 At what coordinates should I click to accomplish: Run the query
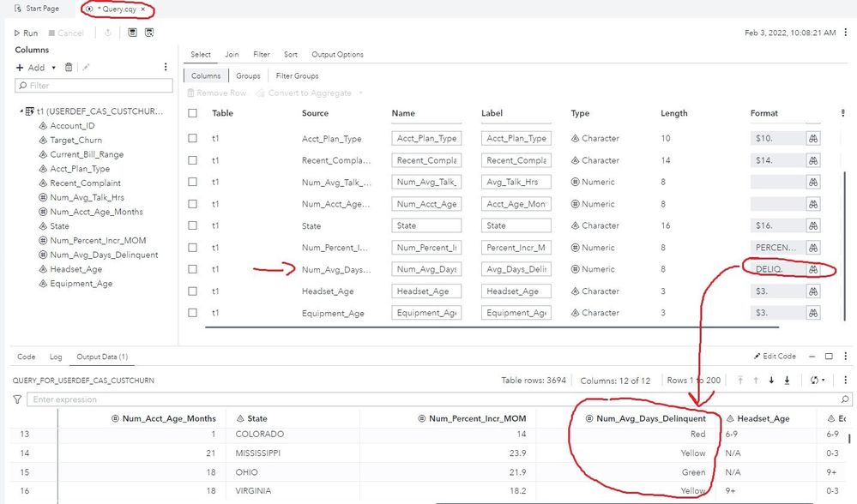[26, 33]
